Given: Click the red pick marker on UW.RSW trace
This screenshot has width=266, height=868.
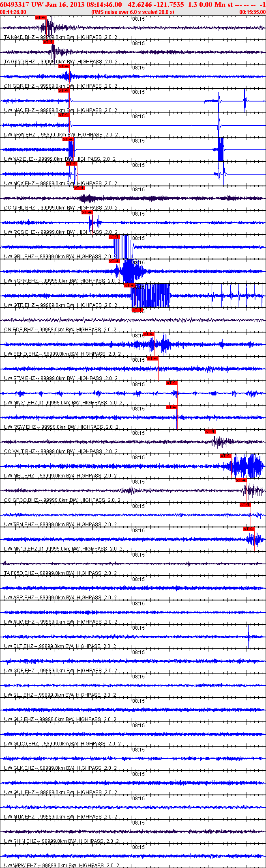Looking at the screenshot, I should [172, 407].
